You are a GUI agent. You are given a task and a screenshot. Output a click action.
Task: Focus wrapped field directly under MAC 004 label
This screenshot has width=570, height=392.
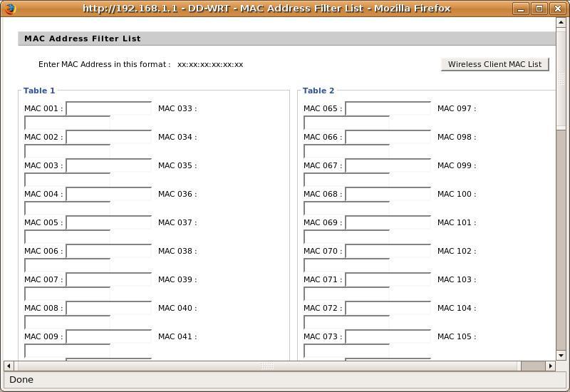[67, 208]
